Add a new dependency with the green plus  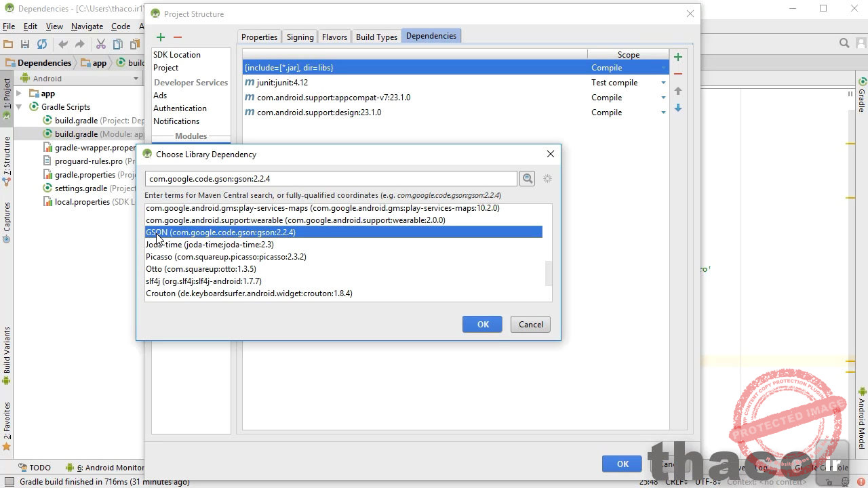[x=677, y=57]
